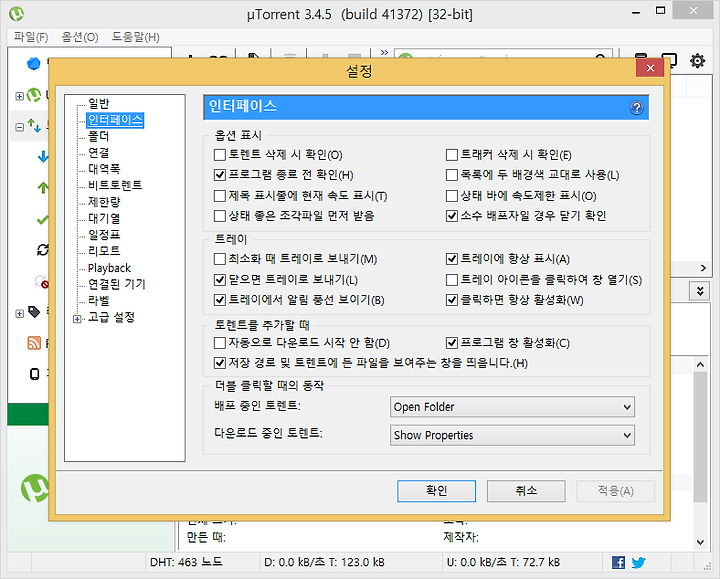The image size is (720, 579).
Task: Enable 제목 표시줄에 현재 속도 표시(T)
Action: coord(219,196)
